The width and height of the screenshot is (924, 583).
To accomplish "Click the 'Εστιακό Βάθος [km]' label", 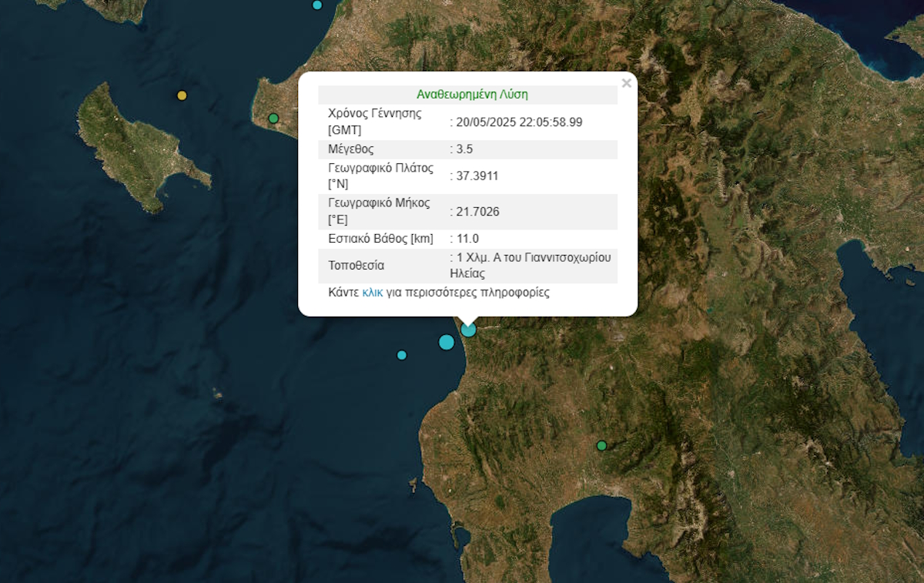I will tap(380, 239).
